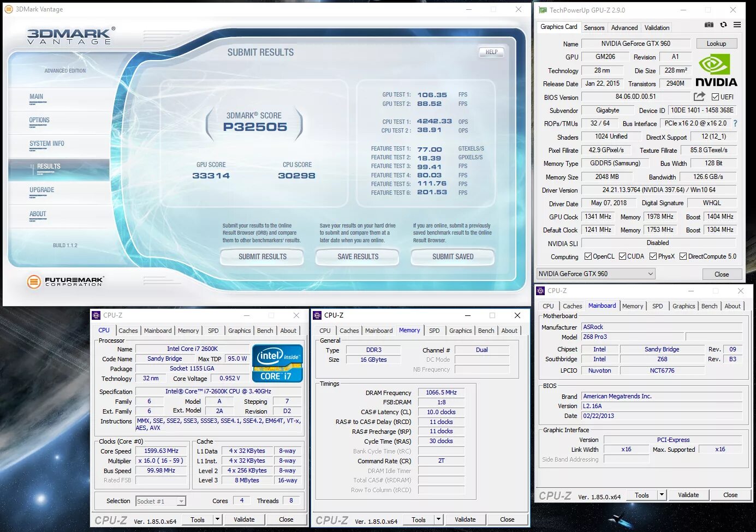Close GPU-Z with the Close button
The height and width of the screenshot is (532, 756).
tap(722, 274)
